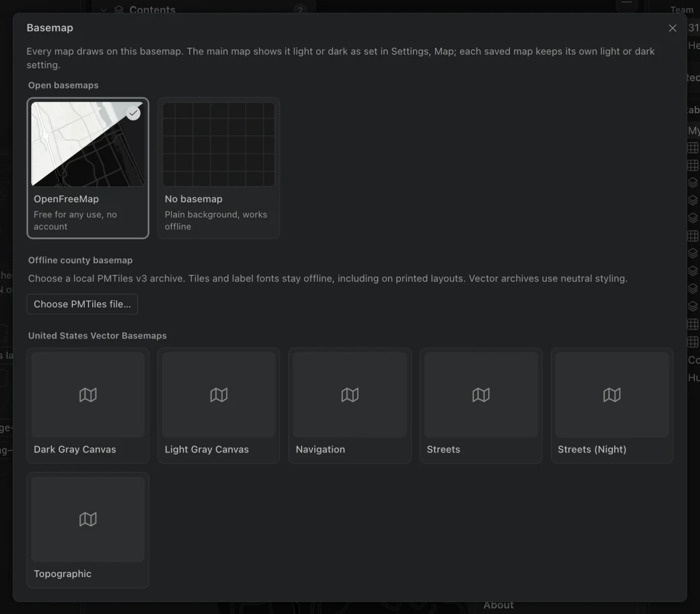
Task: Close the Basemap dialog
Action: pyautogui.click(x=673, y=28)
